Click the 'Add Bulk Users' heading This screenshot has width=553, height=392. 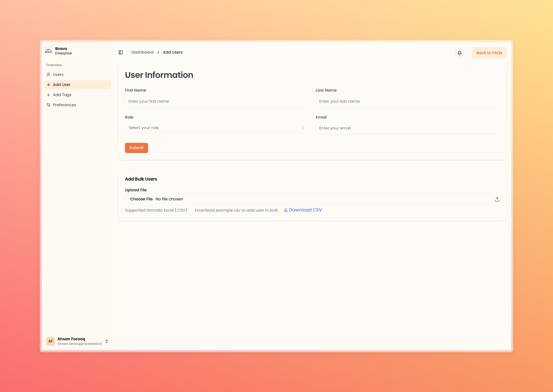(141, 179)
